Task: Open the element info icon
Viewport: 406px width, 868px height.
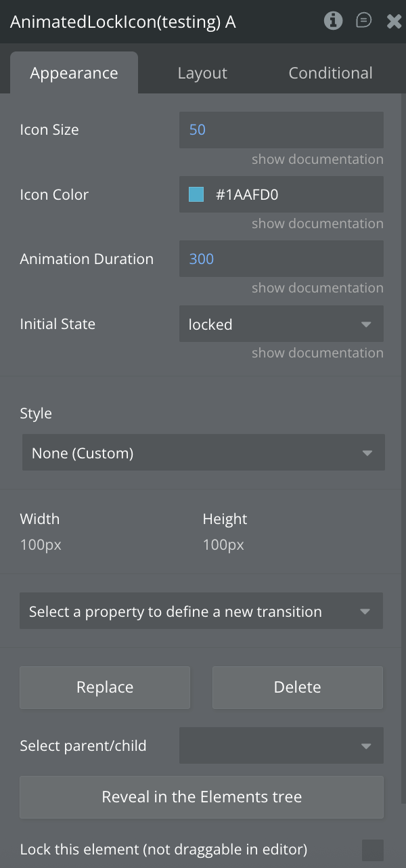Action: [333, 21]
